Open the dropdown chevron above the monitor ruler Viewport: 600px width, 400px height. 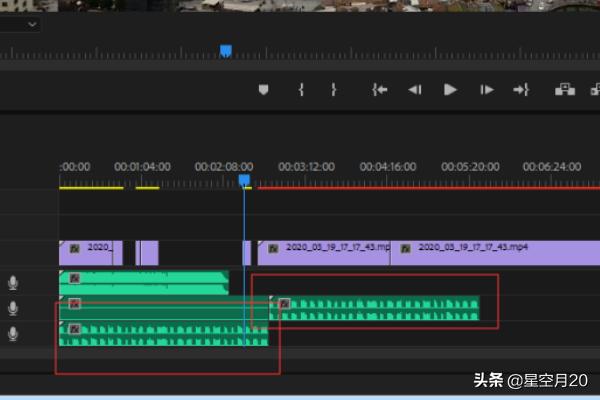tap(32, 25)
